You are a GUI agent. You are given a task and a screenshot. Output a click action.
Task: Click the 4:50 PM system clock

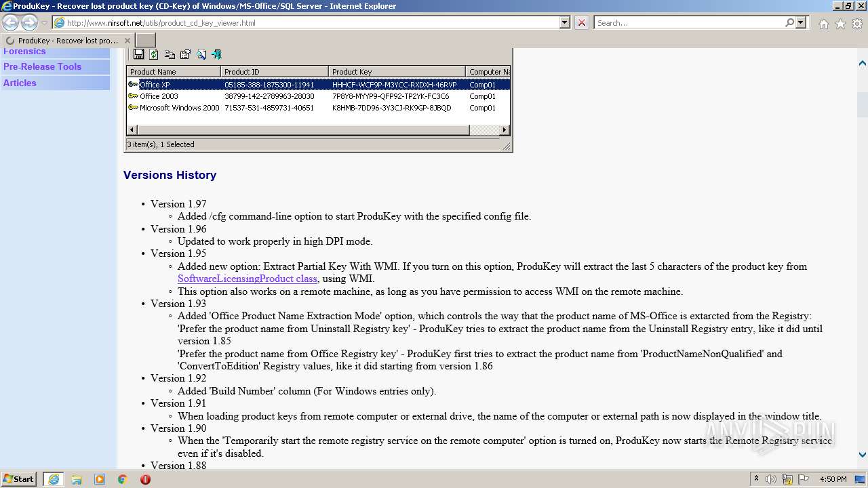pyautogui.click(x=833, y=479)
